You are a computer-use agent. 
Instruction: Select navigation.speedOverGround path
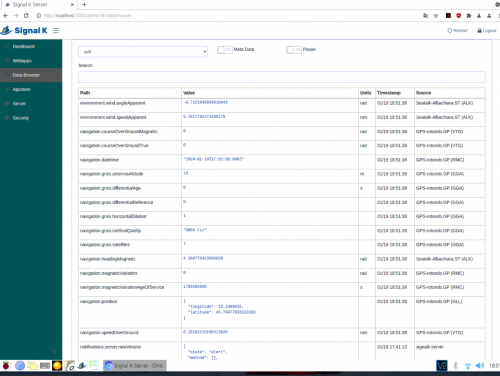109,333
